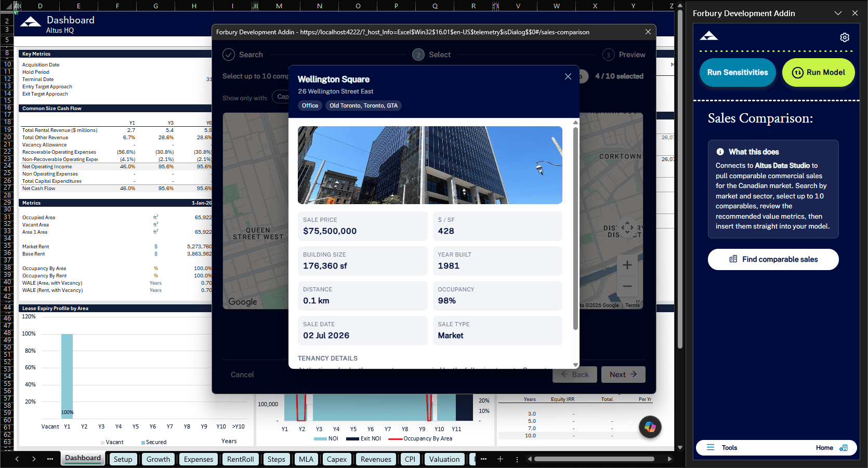Image resolution: width=868 pixels, height=468 pixels.
Task: Open the RentRoll sheet tab
Action: point(241,459)
